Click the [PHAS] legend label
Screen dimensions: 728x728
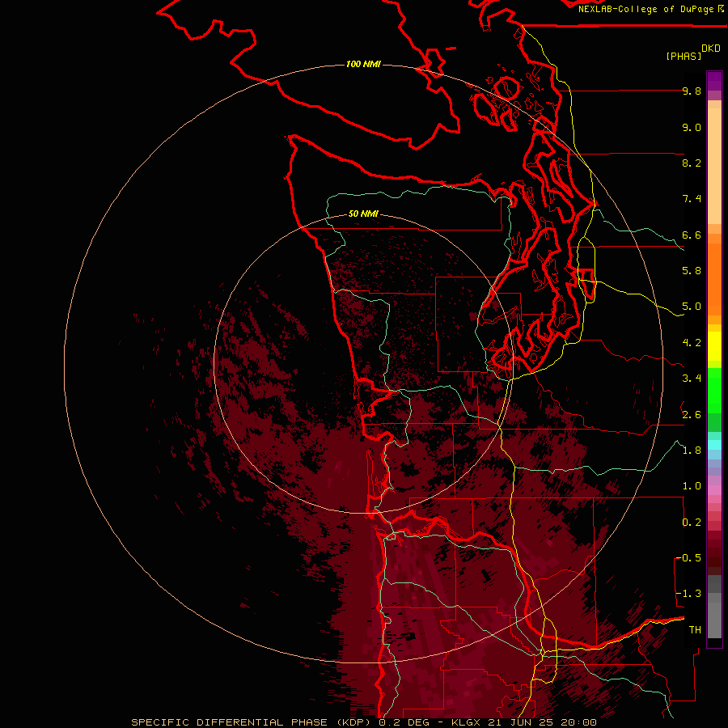684,56
